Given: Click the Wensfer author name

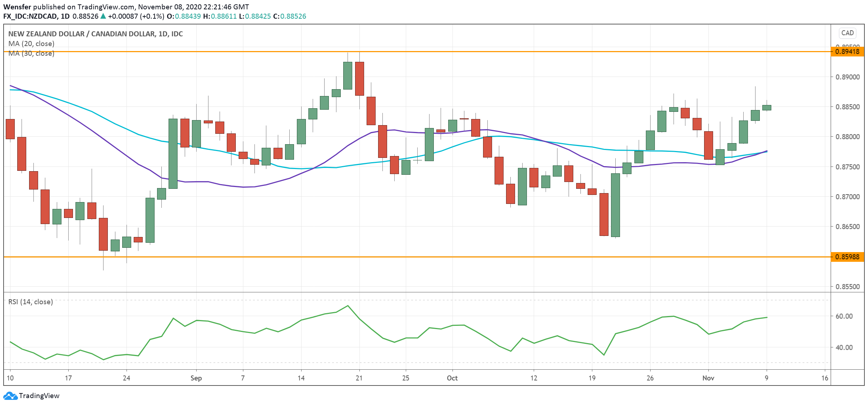Looking at the screenshot, I should (x=17, y=7).
